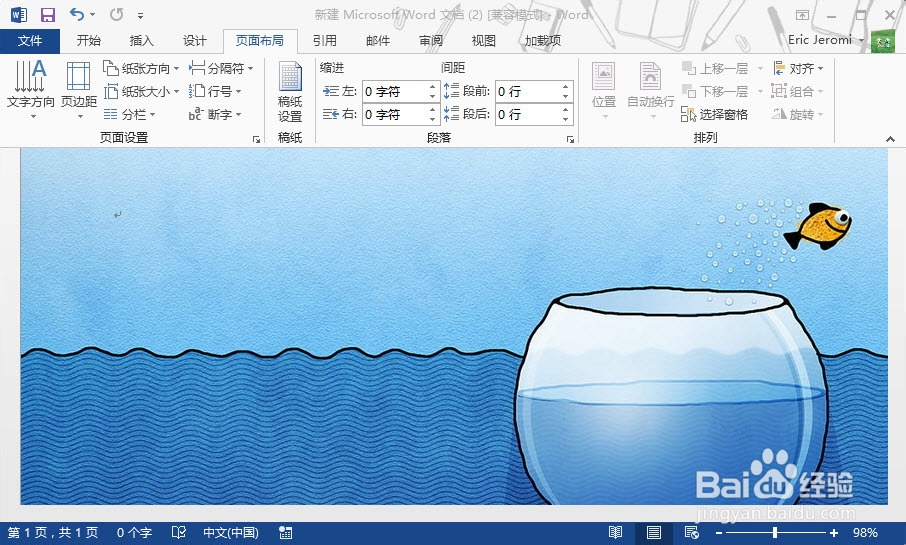
Task: Click the 98% zoom level button
Action: (865, 532)
